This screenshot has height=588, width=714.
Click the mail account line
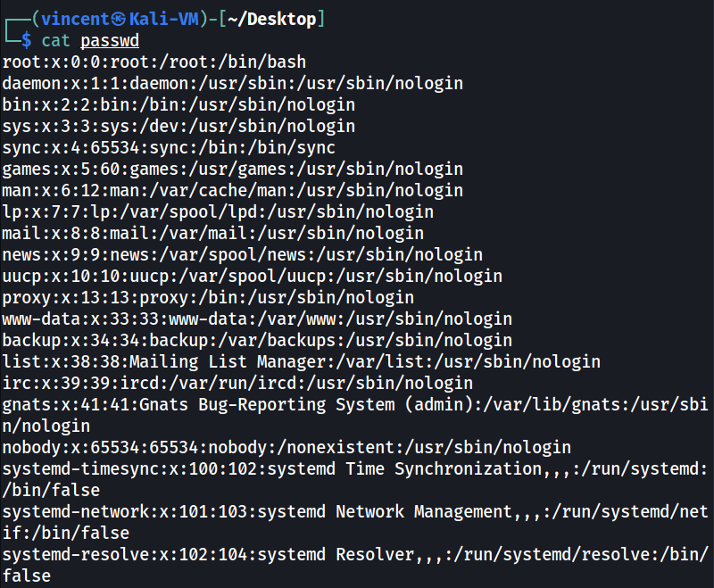[x=212, y=233]
